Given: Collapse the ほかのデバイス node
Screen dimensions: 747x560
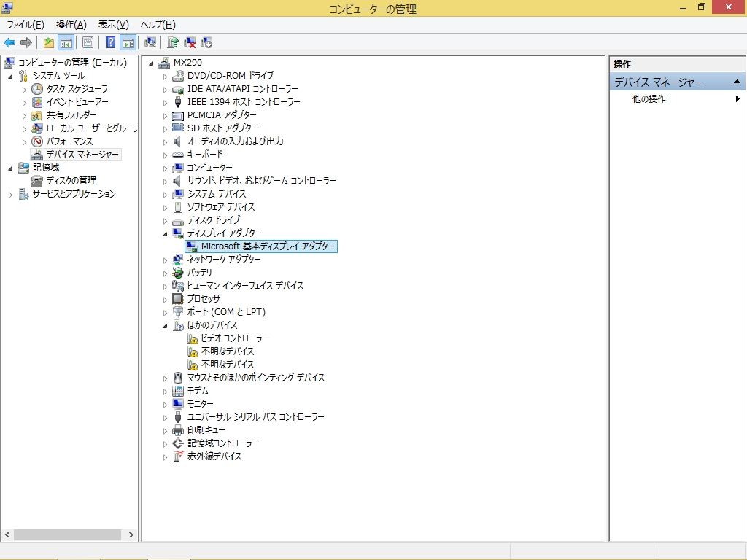Looking at the screenshot, I should [166, 326].
